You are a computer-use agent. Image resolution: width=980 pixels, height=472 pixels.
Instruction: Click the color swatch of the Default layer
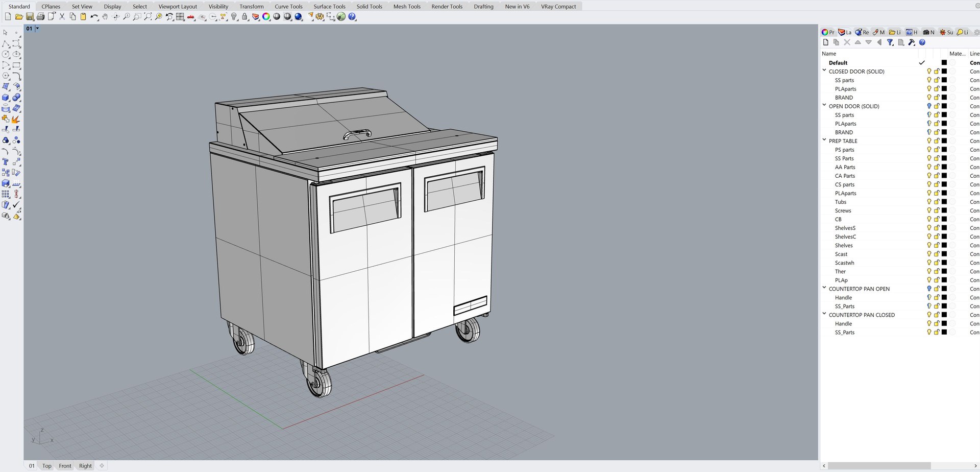coord(944,63)
